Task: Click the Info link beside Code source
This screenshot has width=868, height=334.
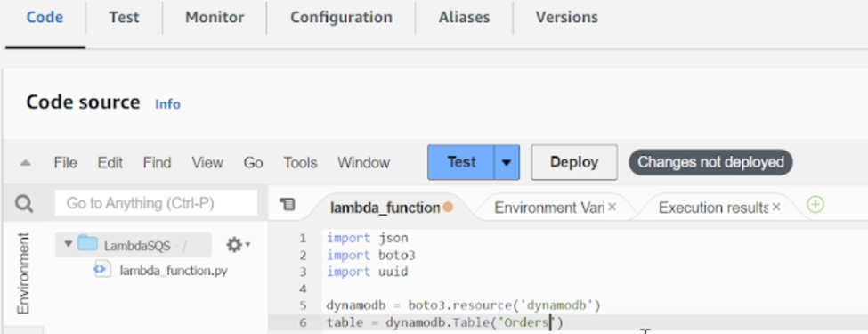Action: [167, 104]
